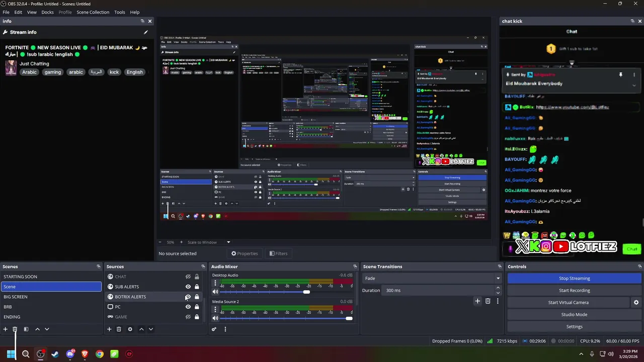Mute Media Source 2 speaker icon
This screenshot has height=362, width=644.
(x=215, y=318)
